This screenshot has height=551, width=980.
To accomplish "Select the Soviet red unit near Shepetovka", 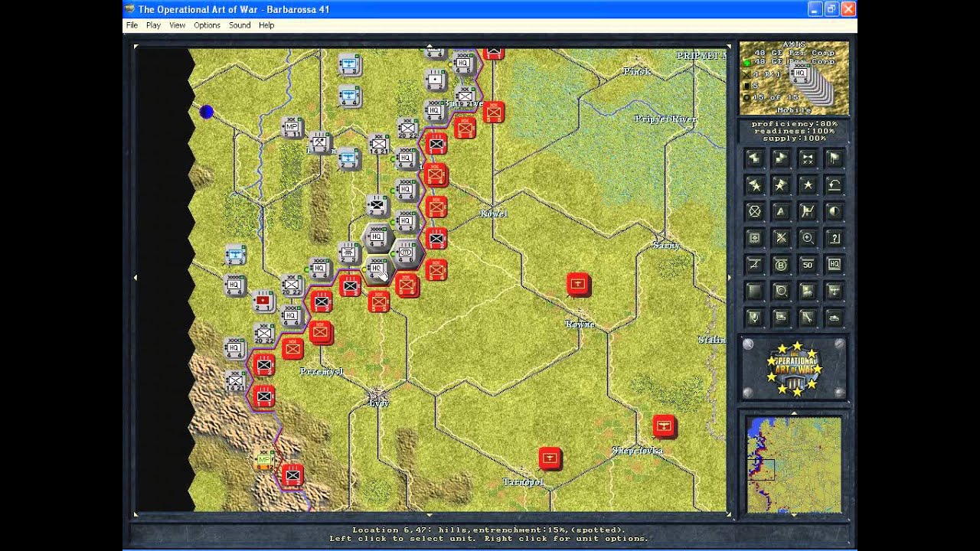I will click(x=663, y=425).
